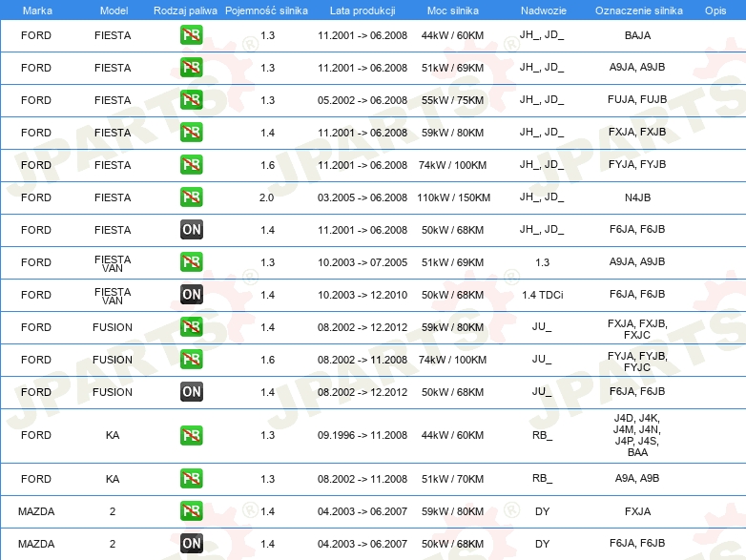The width and height of the screenshot is (746, 560).
Task: Click ON diesel icon in Fiesta Van row
Action: tap(191, 294)
